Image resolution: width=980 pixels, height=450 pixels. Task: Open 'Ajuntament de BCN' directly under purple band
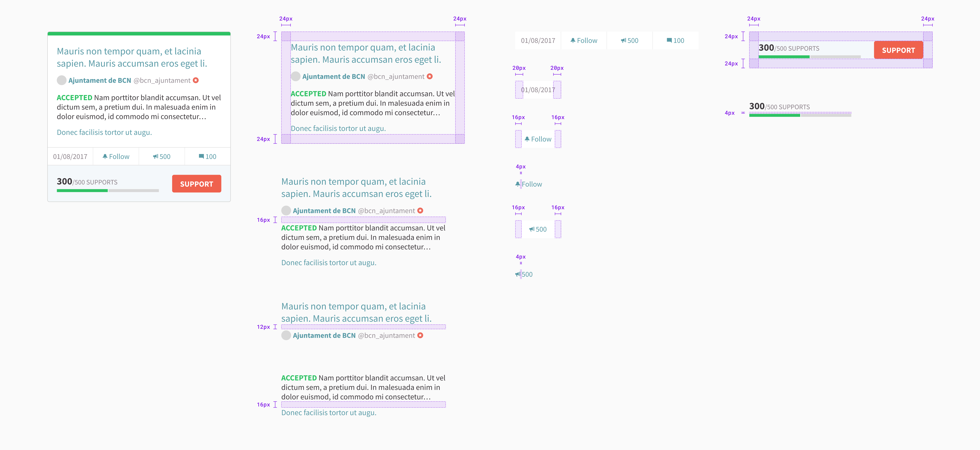tap(324, 335)
